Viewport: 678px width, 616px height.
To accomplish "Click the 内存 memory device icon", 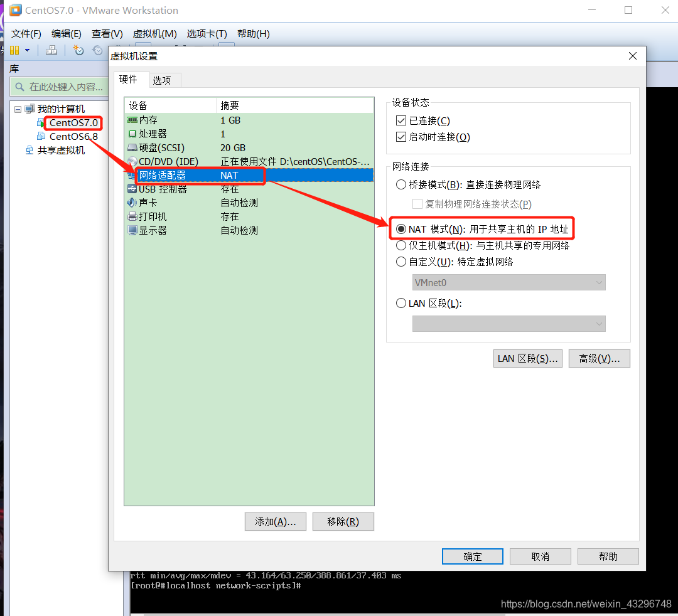I will 132,120.
